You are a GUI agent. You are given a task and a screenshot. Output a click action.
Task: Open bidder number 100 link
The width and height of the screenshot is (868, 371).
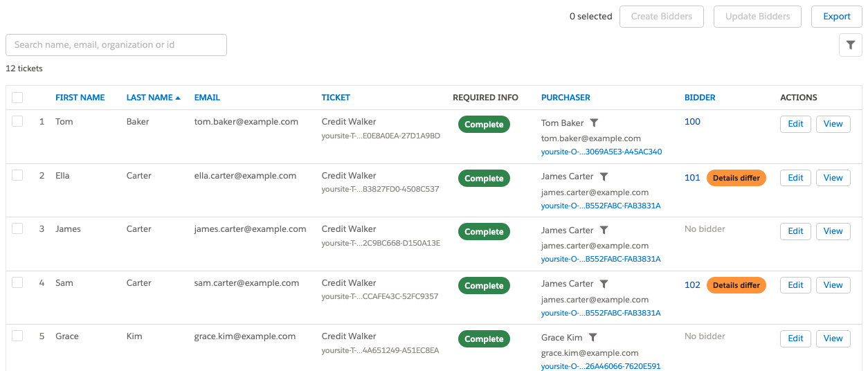point(692,122)
